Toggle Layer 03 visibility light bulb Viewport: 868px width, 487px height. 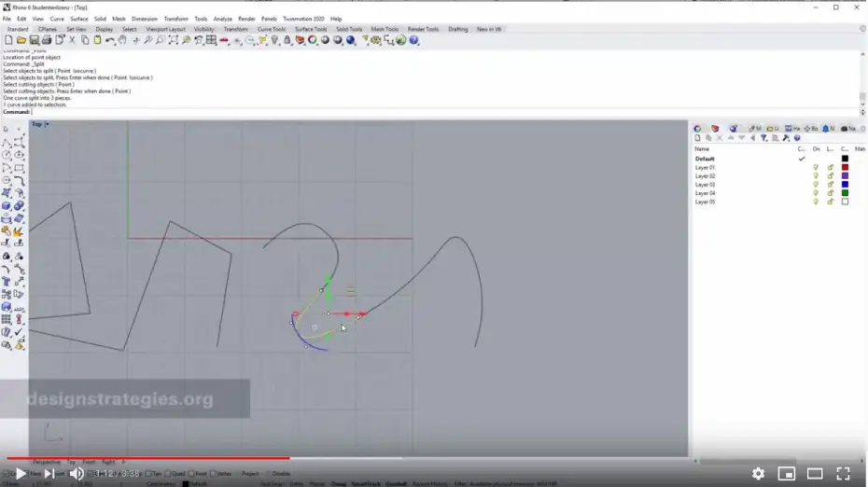(816, 185)
